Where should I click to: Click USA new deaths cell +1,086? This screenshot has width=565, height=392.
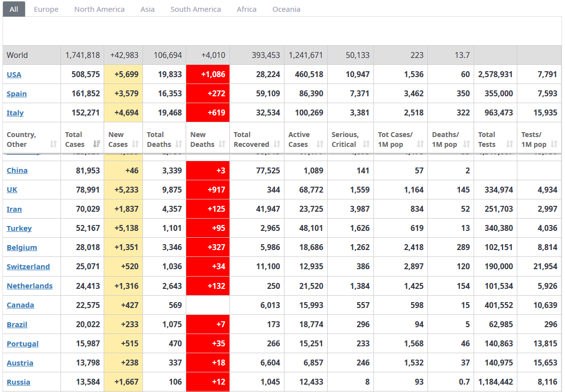[x=208, y=74]
